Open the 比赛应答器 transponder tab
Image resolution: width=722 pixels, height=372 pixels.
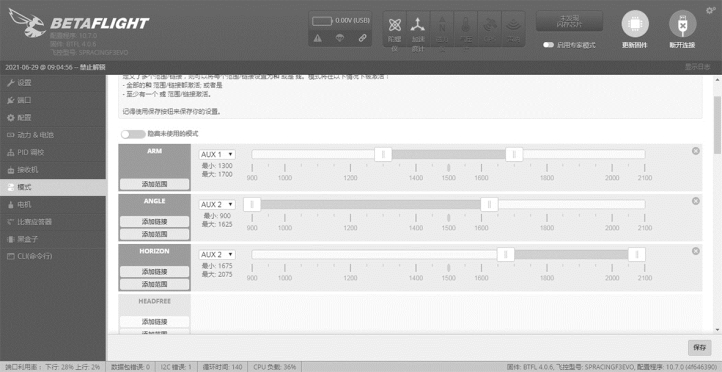pyautogui.click(x=53, y=222)
